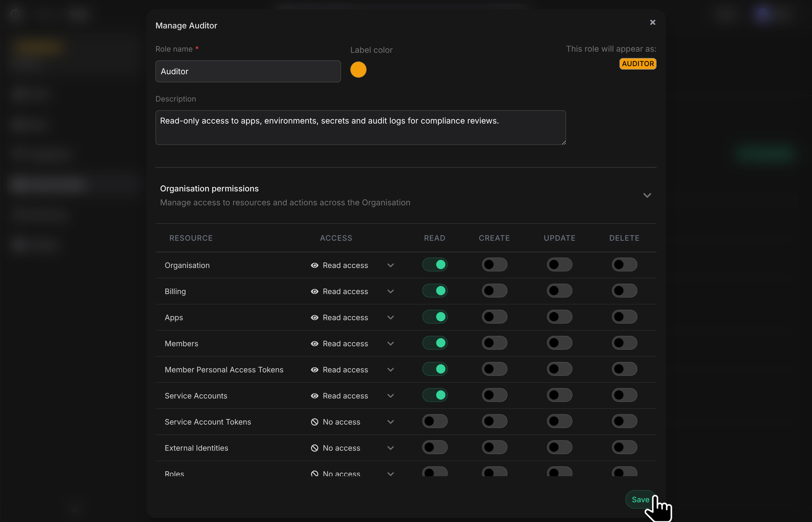Viewport: 812px width, 522px height.
Task: Click the READ column header
Action: click(434, 238)
